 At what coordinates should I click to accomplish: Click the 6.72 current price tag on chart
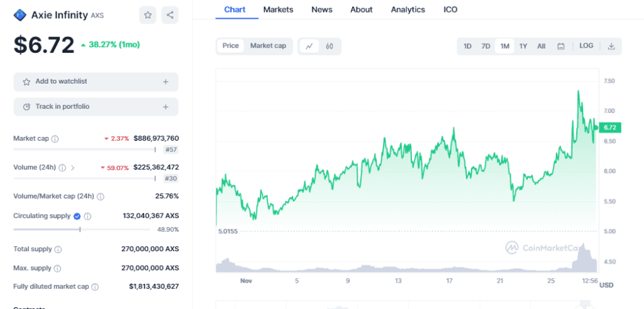pos(610,127)
